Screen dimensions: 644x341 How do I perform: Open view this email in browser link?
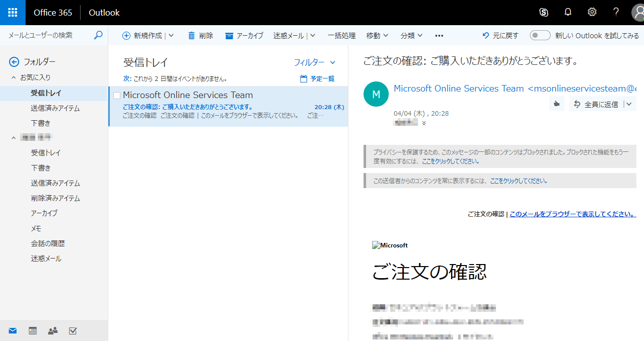pyautogui.click(x=573, y=214)
